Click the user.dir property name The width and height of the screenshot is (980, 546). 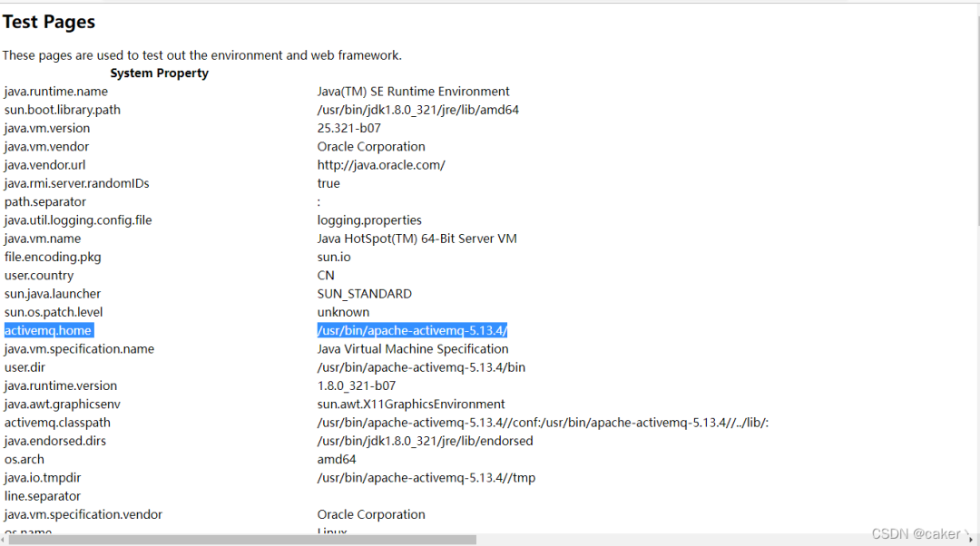pos(25,367)
